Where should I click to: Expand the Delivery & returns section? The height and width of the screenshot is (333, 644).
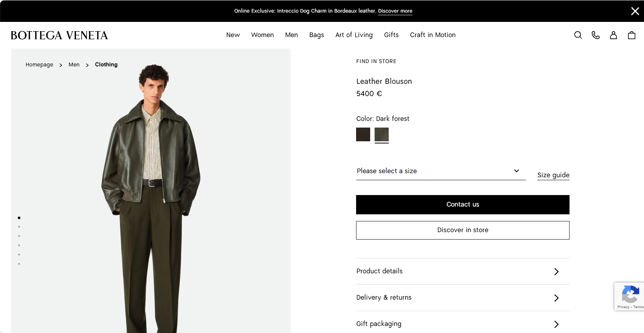tap(462, 298)
